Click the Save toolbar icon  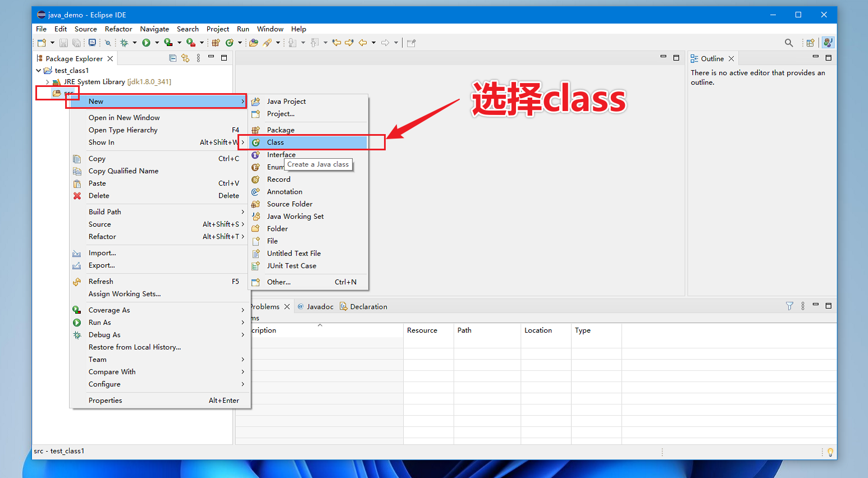63,43
